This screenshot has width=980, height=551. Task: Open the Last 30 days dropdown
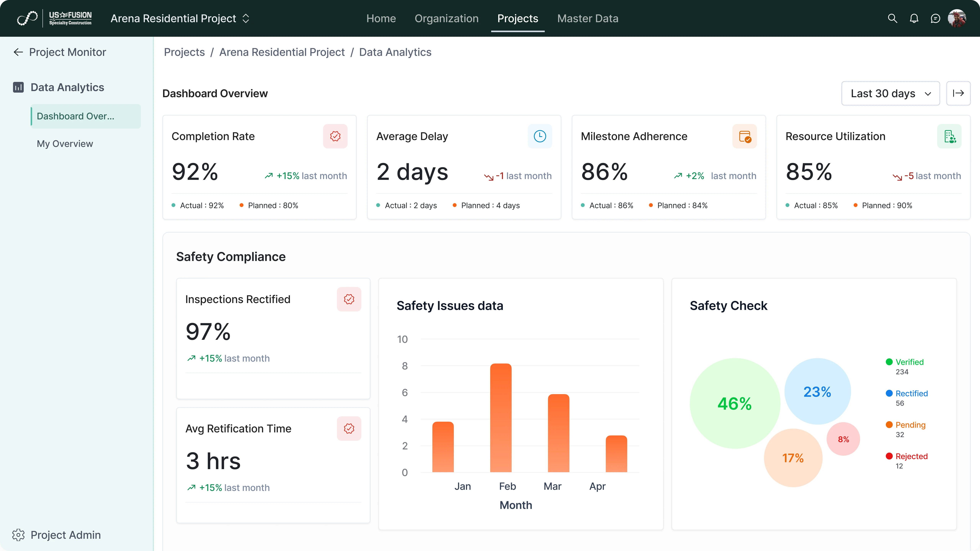click(x=890, y=93)
